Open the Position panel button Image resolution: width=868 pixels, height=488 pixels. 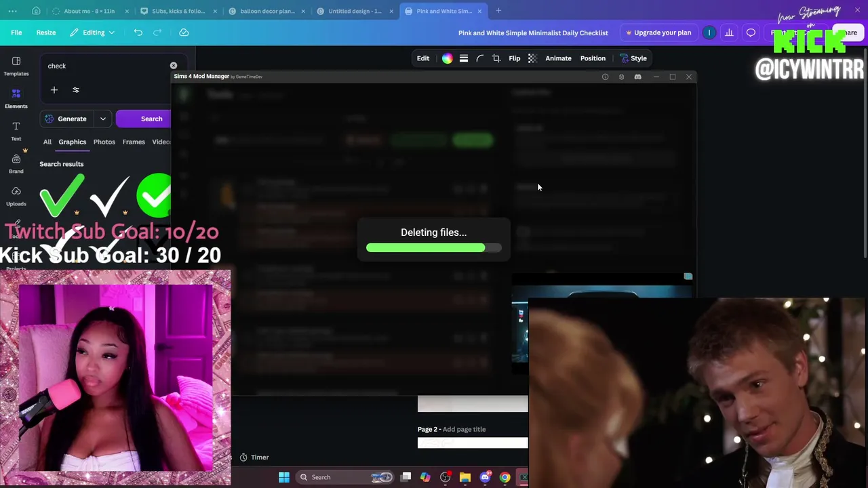pos(593,58)
